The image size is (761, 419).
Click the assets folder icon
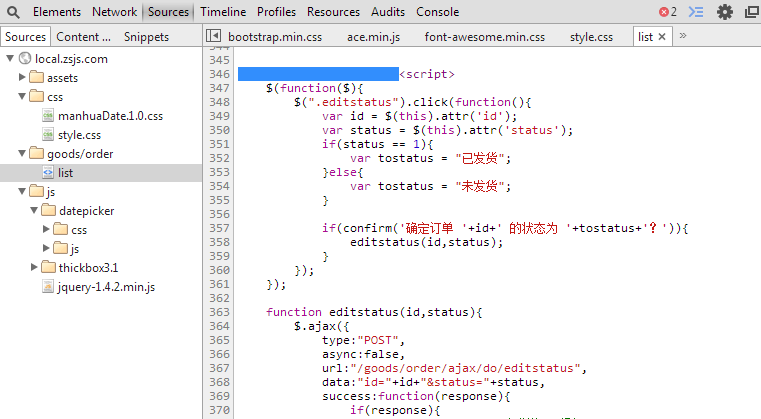point(36,77)
